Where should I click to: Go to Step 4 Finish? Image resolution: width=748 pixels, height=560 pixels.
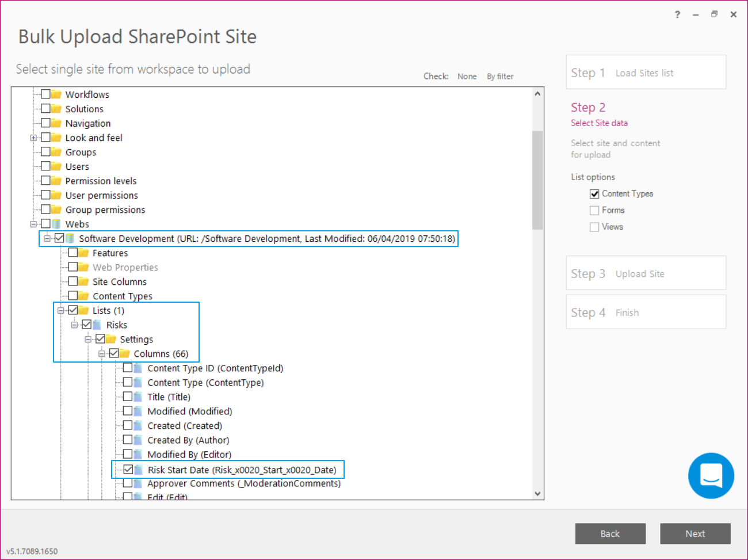click(x=646, y=312)
